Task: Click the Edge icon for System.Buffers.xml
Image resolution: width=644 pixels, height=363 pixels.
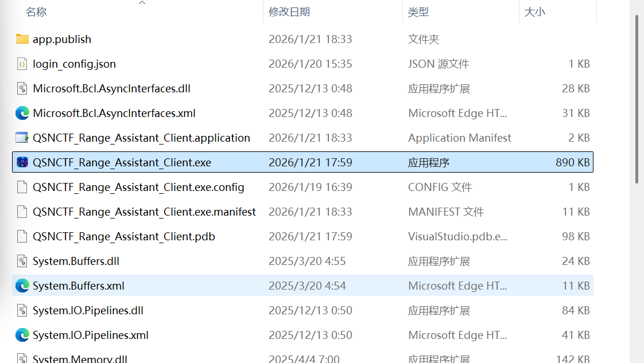Action: pos(22,286)
